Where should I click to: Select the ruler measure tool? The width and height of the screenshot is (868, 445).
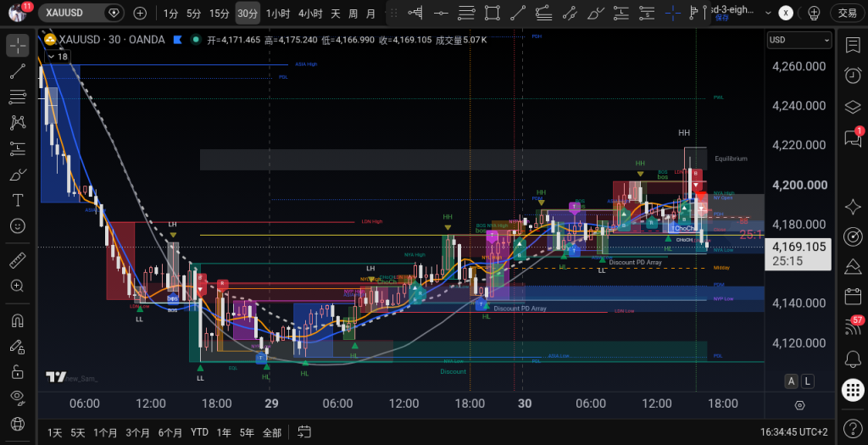pos(18,260)
